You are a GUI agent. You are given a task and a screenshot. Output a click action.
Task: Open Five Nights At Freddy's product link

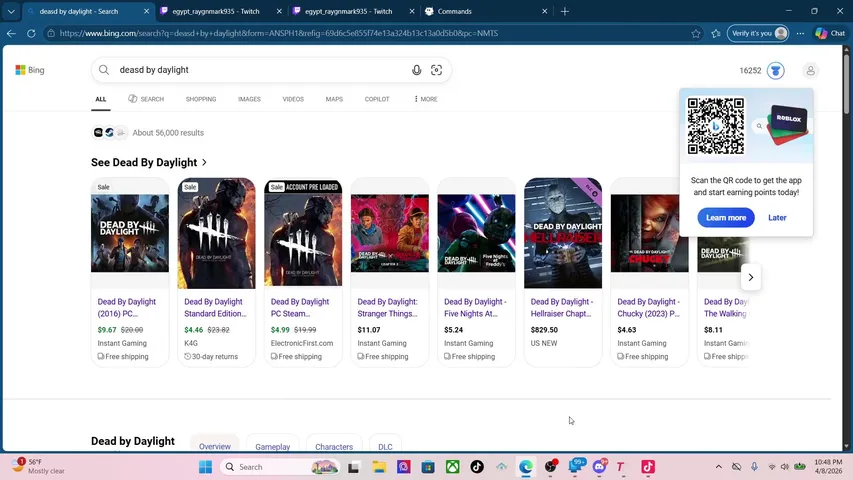[x=475, y=307]
